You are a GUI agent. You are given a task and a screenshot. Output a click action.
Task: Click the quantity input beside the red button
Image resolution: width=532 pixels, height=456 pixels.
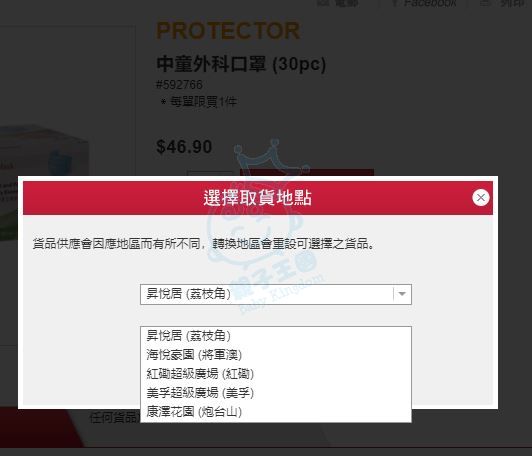(210, 173)
